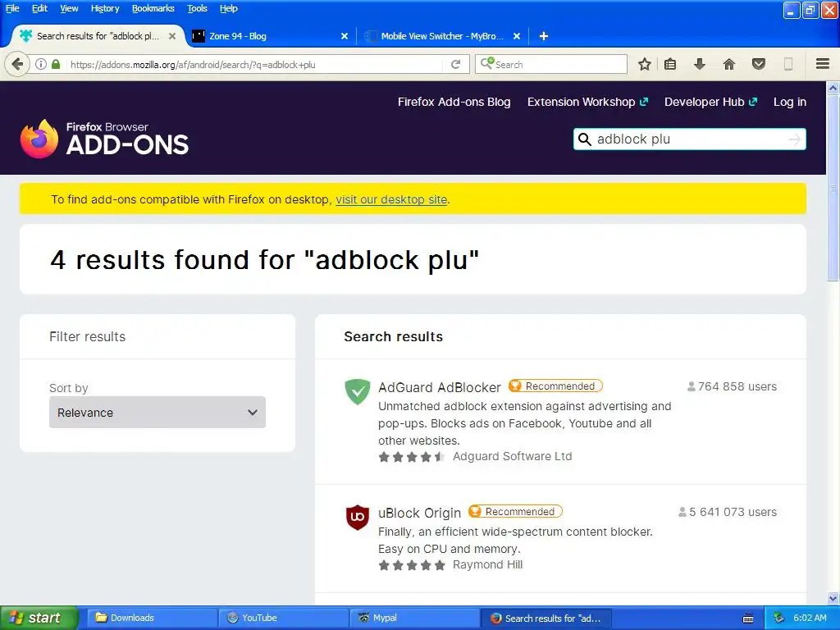The height and width of the screenshot is (630, 840).
Task: Click the search engine icon in browser search bar
Action: click(x=487, y=64)
